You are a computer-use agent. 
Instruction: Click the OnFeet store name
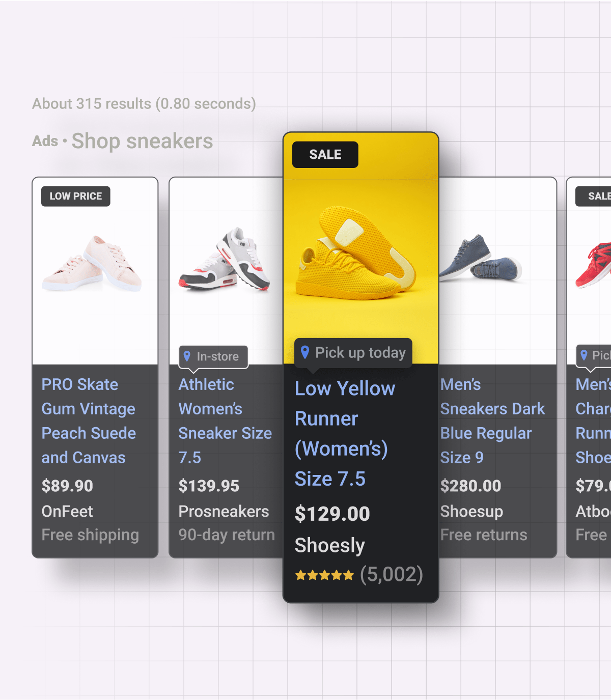click(67, 511)
